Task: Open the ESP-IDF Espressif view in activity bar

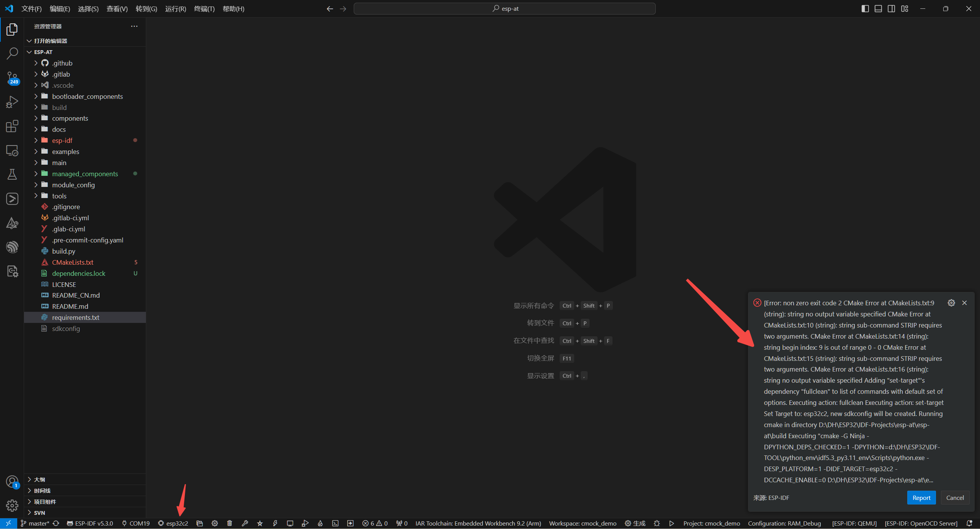Action: [12, 247]
